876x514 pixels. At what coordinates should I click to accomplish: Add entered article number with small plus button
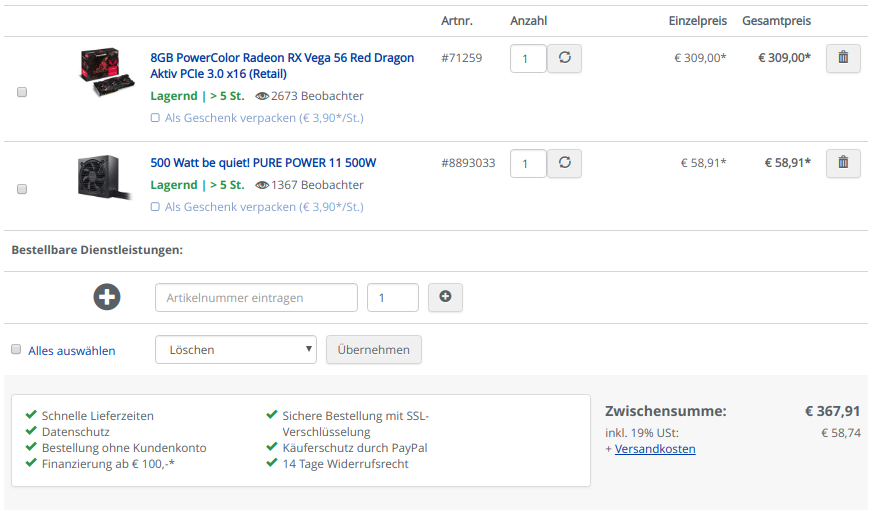click(x=445, y=297)
